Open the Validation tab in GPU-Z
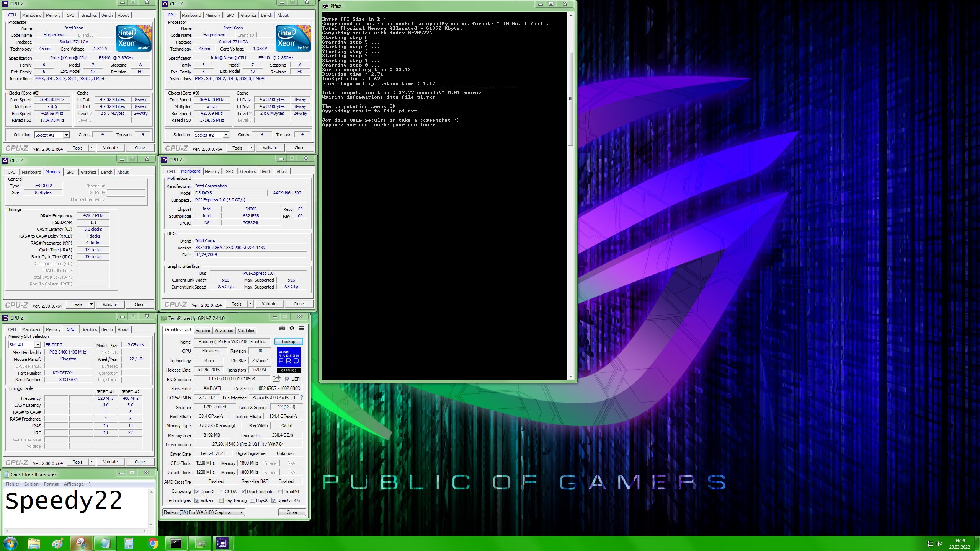The height and width of the screenshot is (551, 980). pos(247,331)
